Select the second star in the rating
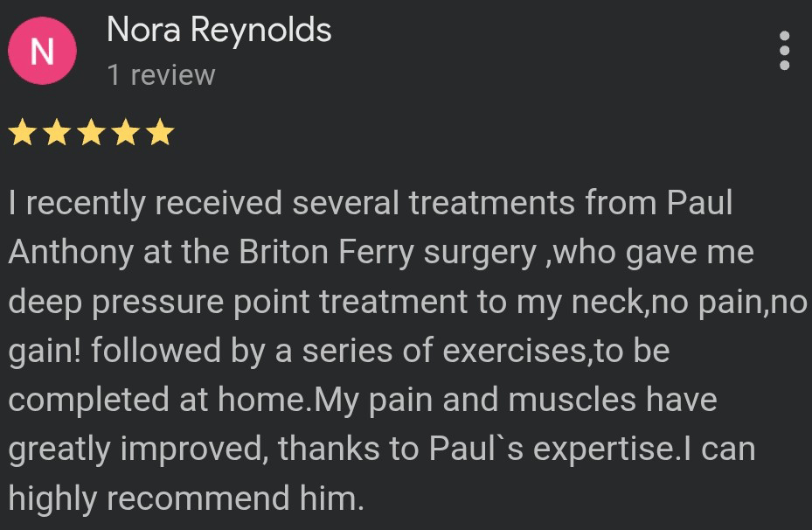Viewport: 812px width, 530px height. tap(56, 131)
